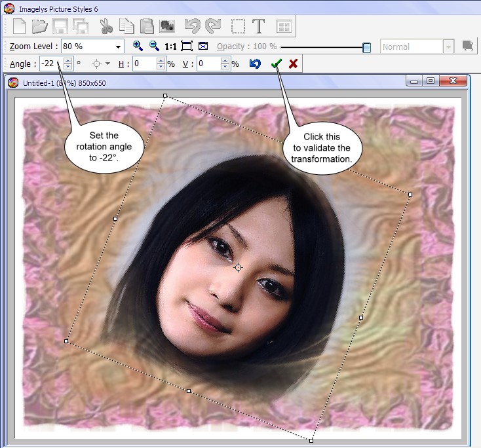The height and width of the screenshot is (448, 481).
Task: Click the Angle input field
Action: pos(52,64)
